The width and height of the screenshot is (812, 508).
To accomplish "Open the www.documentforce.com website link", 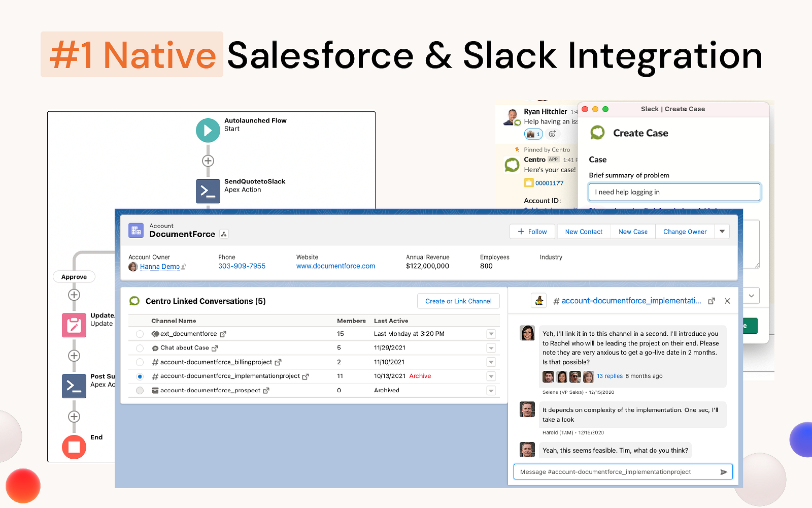I will coord(335,266).
